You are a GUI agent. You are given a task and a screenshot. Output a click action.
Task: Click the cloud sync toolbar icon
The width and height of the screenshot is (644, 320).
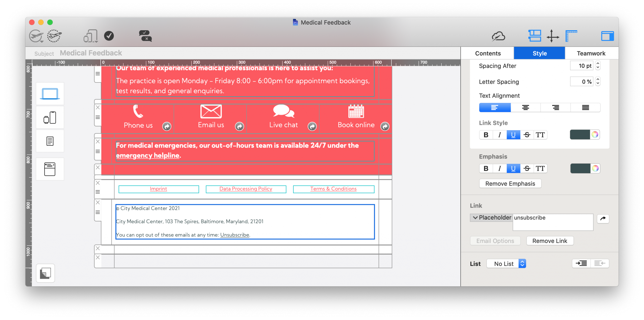[x=498, y=36]
